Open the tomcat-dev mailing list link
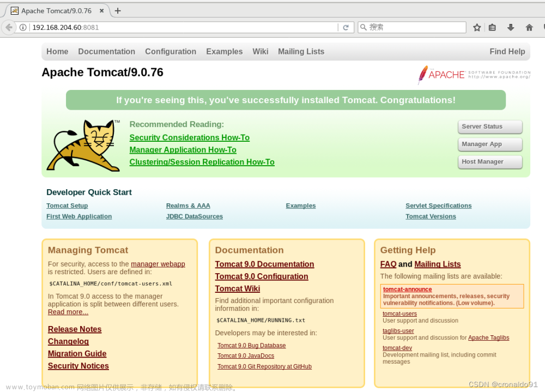Viewport: 545px width, 392px height. (x=397, y=348)
